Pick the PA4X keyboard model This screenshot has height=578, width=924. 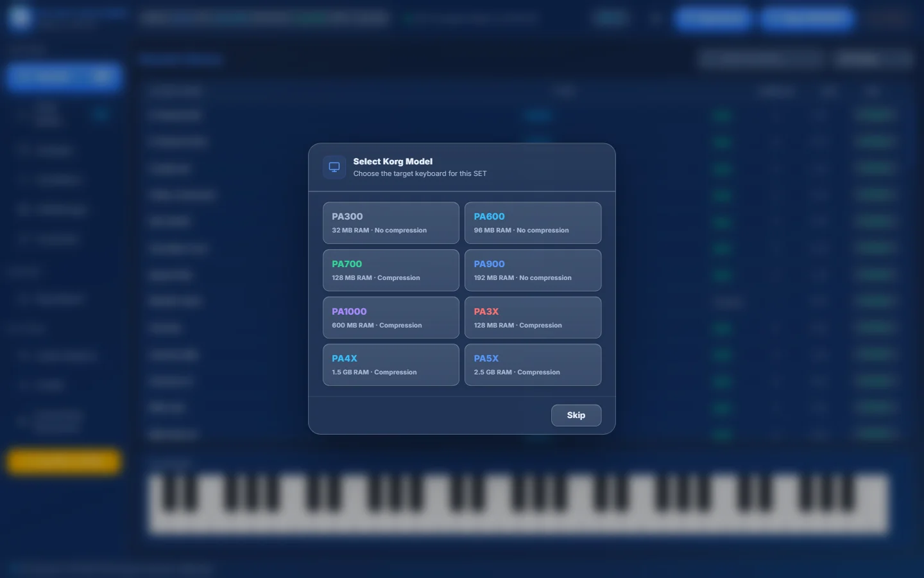coord(391,365)
